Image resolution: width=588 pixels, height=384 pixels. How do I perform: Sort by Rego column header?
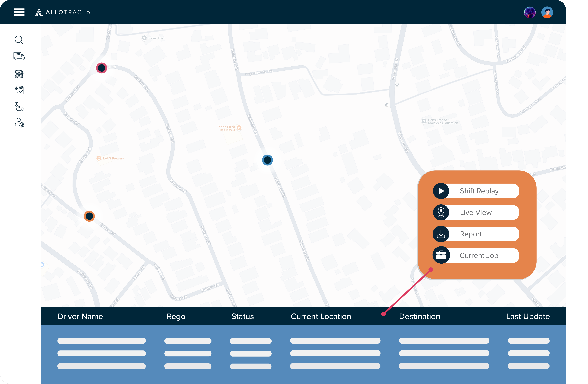(x=176, y=317)
